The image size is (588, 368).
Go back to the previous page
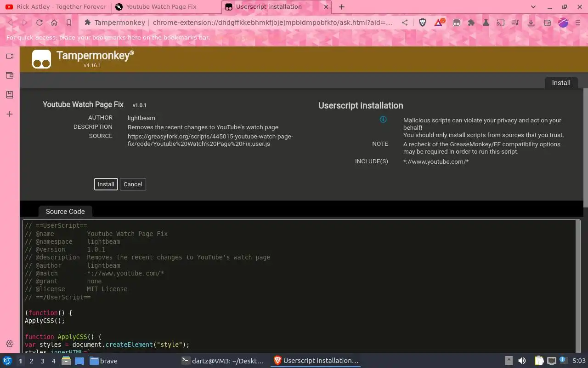point(10,23)
